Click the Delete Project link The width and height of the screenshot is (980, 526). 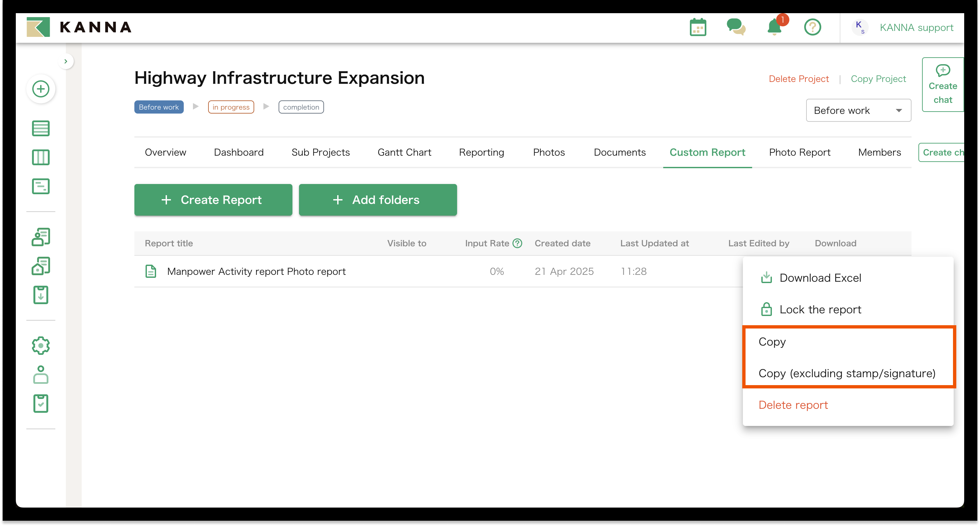point(799,79)
